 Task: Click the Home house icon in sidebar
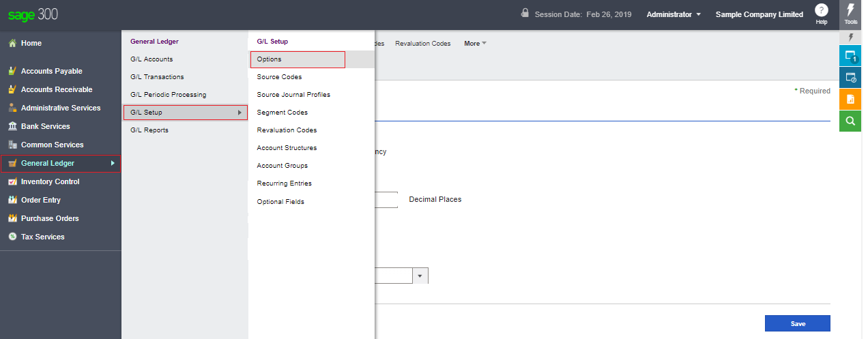pos(12,43)
